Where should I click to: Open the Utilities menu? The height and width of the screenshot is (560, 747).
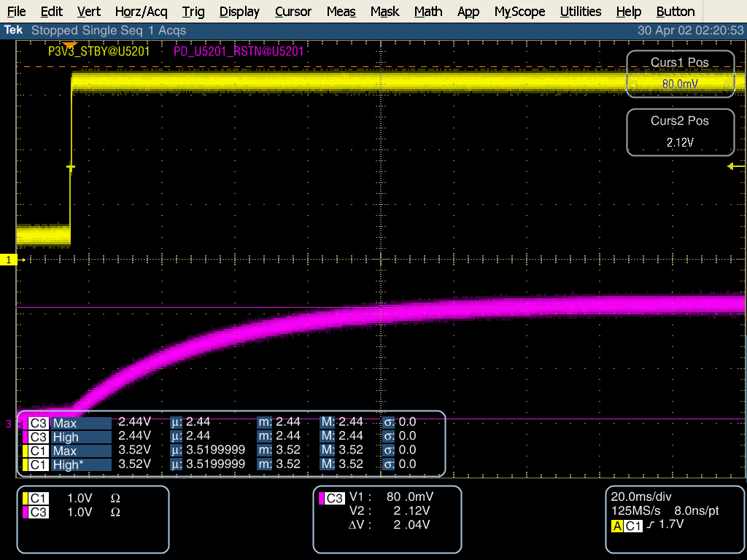tap(581, 12)
